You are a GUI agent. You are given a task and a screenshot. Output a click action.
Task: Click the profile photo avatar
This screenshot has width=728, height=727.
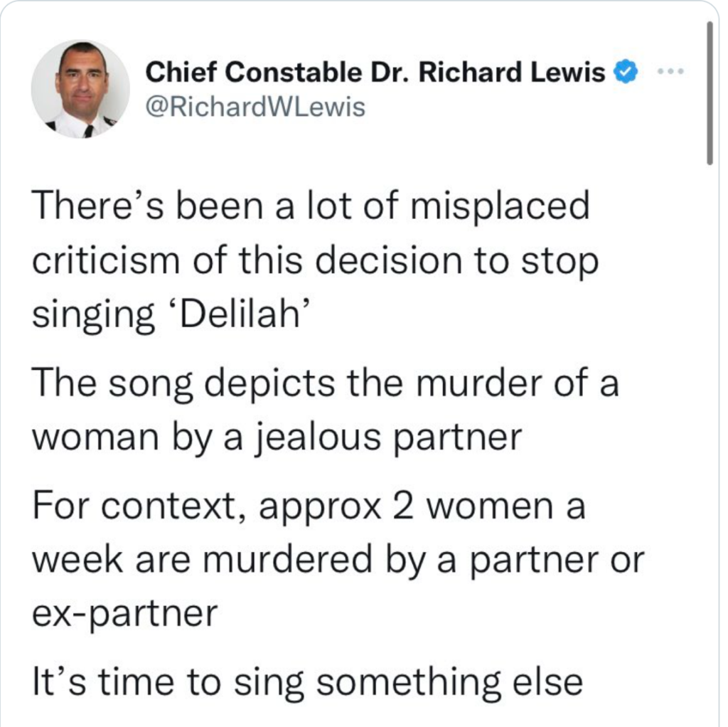[x=81, y=90]
